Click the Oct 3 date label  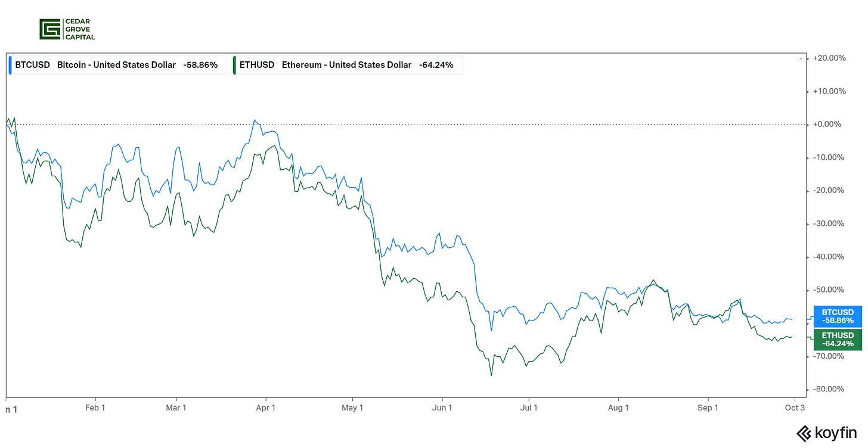[x=795, y=408]
